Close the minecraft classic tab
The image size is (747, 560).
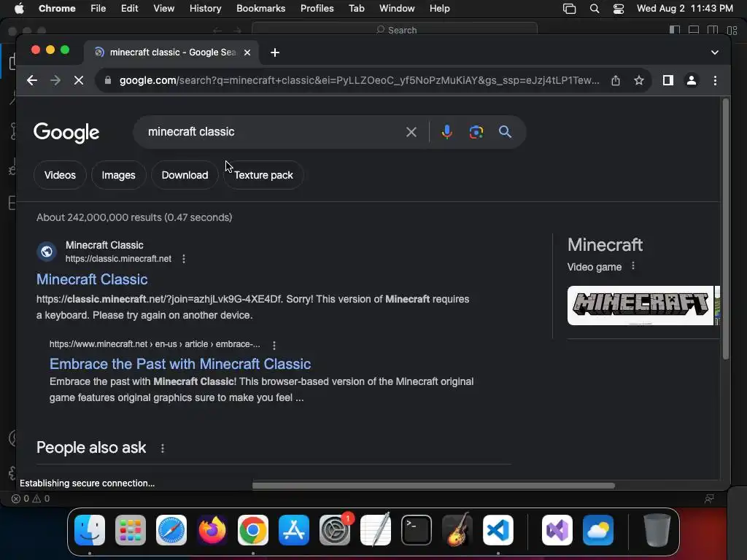coord(247,52)
